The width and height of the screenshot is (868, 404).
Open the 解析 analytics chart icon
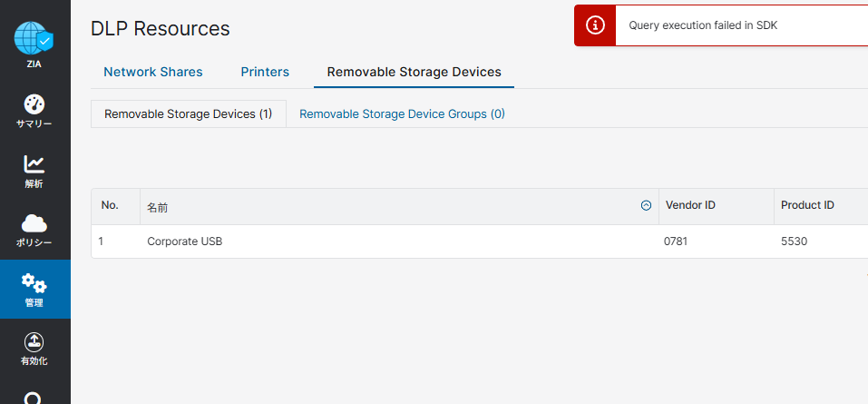(x=34, y=164)
